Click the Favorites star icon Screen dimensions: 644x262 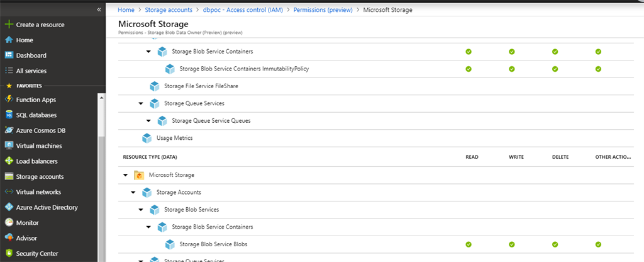click(9, 86)
